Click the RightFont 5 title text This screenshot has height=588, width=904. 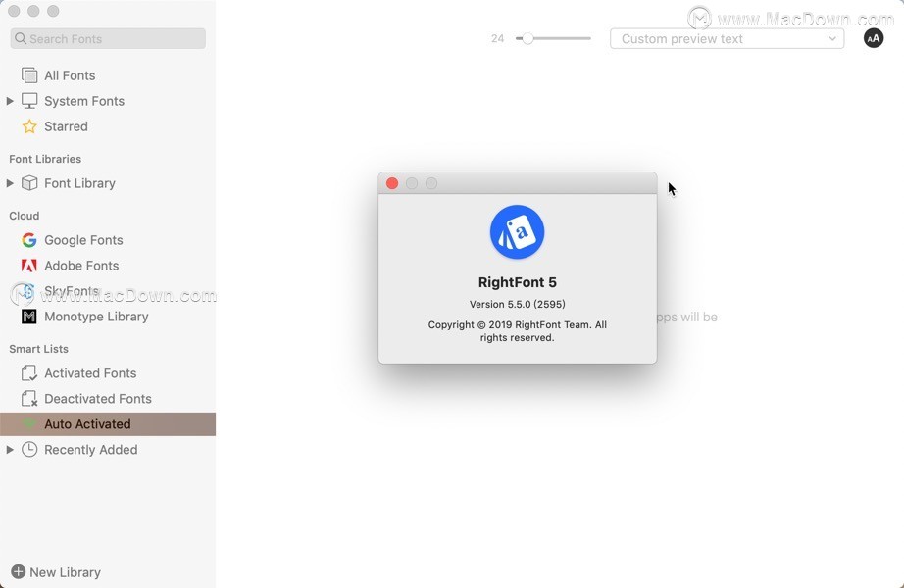point(517,282)
